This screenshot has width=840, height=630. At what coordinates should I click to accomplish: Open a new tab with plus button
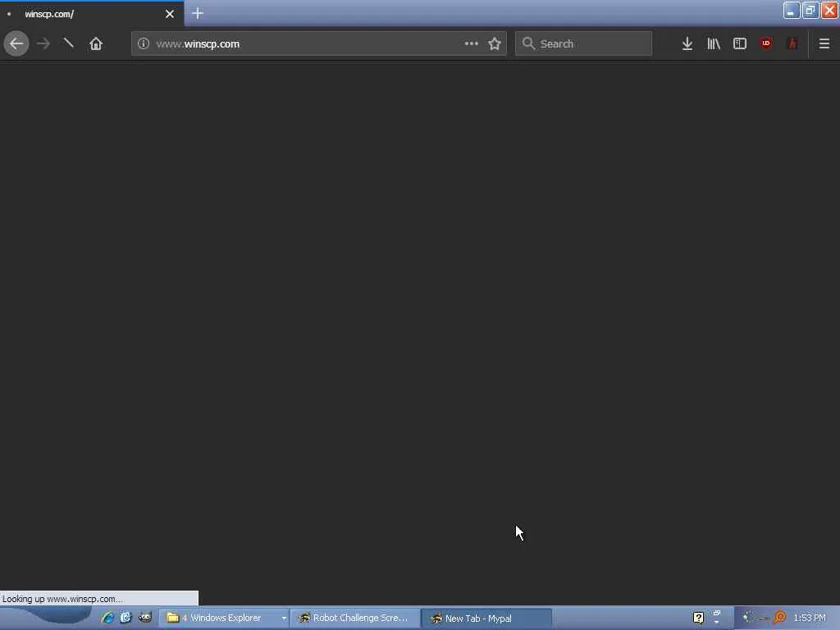tap(198, 13)
